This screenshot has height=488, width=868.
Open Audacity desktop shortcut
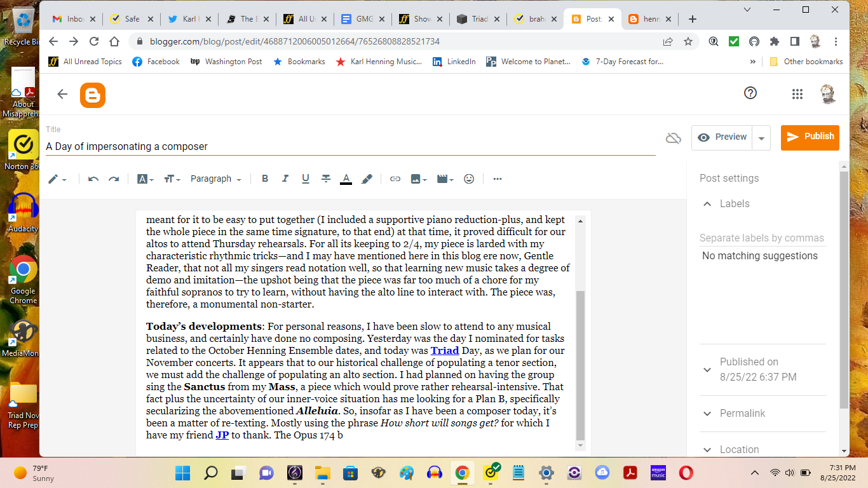pos(23,213)
